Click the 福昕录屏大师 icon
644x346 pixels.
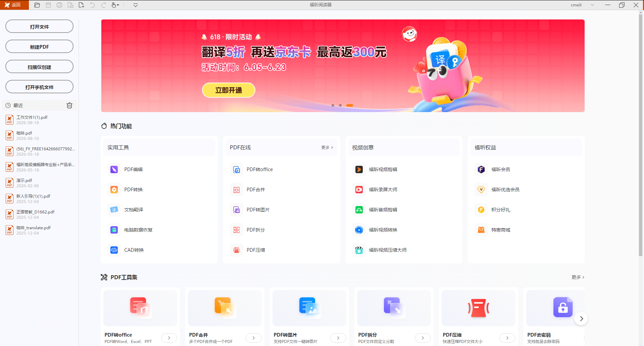[359, 190]
